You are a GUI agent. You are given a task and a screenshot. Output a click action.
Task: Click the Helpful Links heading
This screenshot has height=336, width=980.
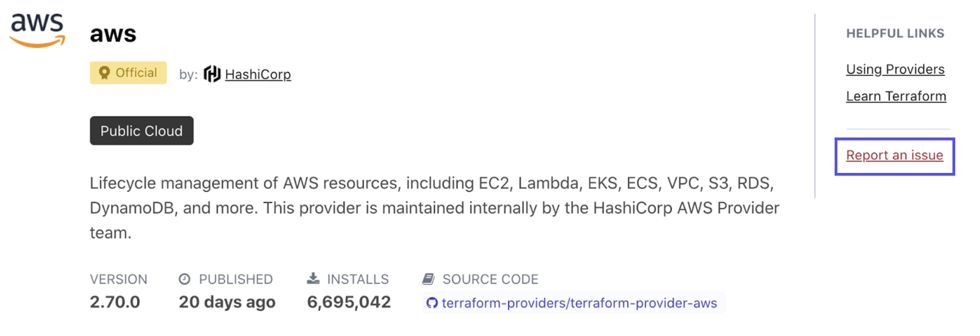click(x=895, y=33)
